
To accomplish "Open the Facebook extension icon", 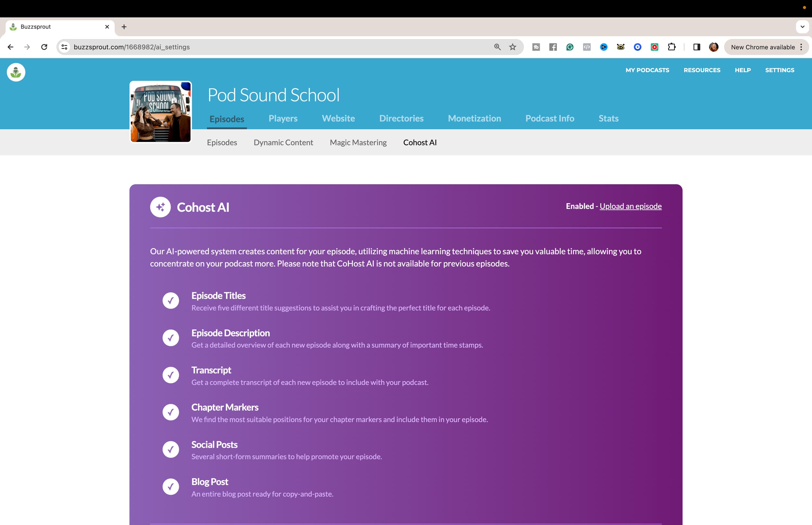I will pyautogui.click(x=553, y=47).
